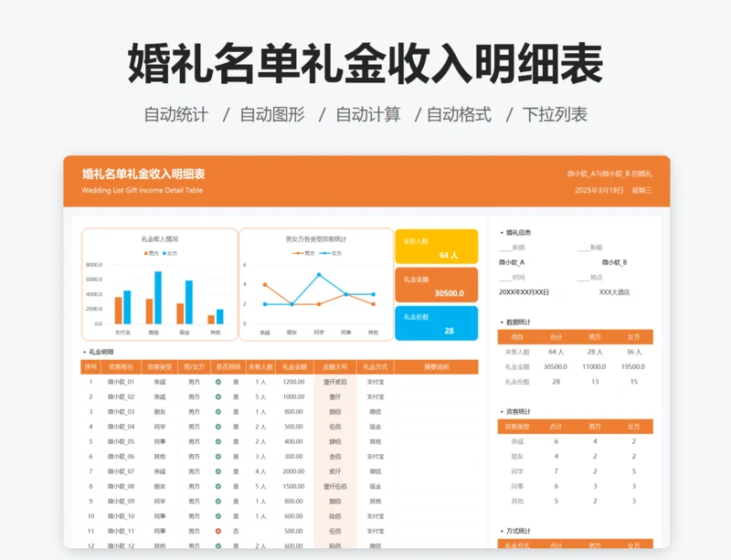Click the 男/女方 column header

194,367
